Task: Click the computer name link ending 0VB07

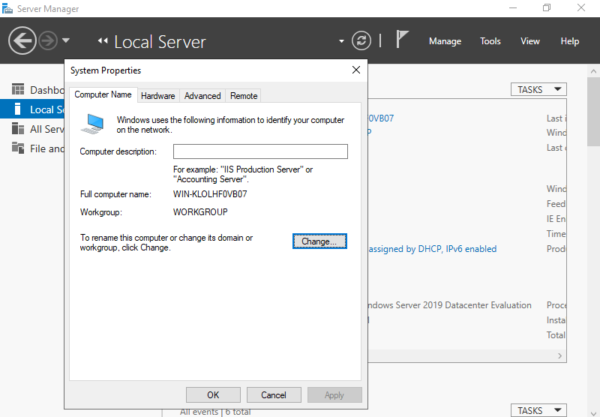Action: click(x=381, y=118)
